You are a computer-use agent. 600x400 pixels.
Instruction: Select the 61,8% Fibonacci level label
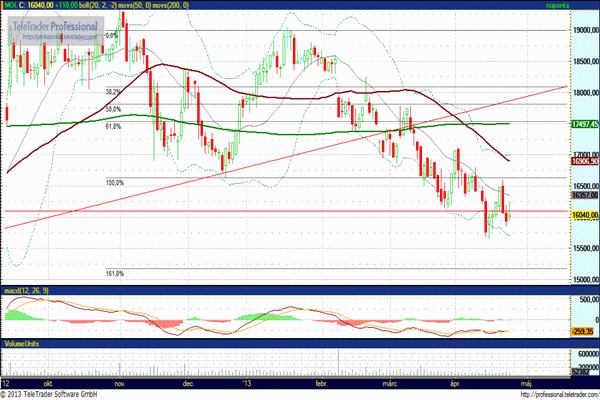point(113,127)
